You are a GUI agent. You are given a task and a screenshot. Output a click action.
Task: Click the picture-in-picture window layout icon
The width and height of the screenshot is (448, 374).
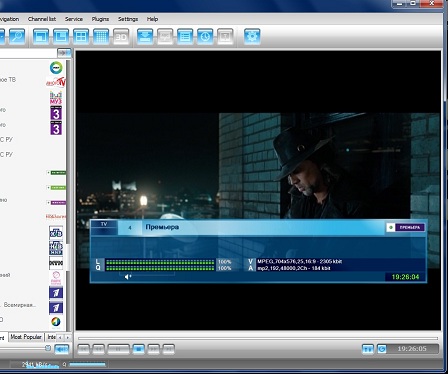point(41,36)
